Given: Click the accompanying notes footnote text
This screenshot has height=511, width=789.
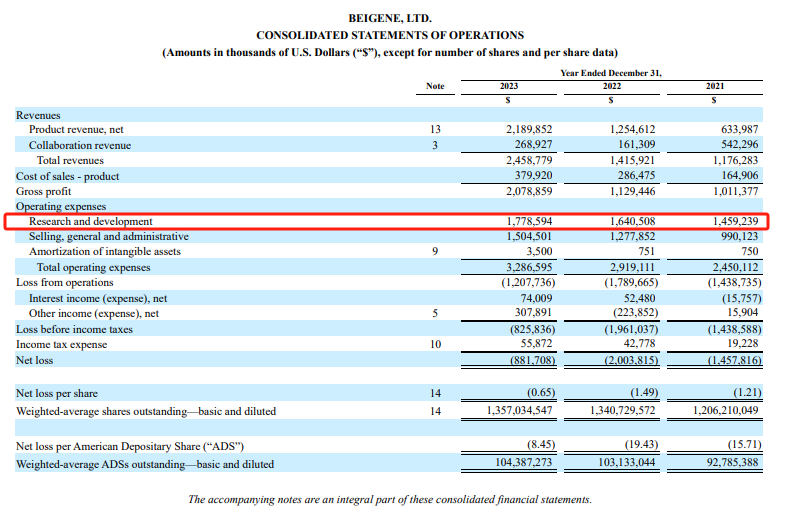Looking at the screenshot, I should point(390,499).
